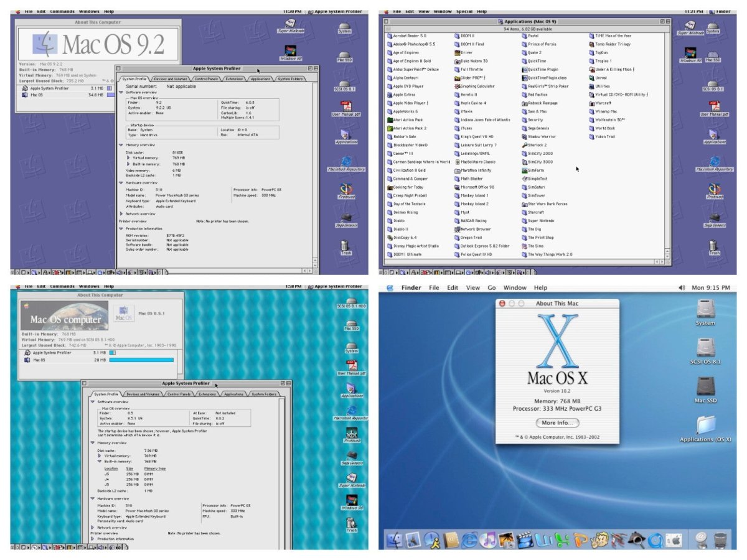747x560 pixels.
Task: Open the Finder menu in Mac OS X menu bar
Action: [x=411, y=287]
